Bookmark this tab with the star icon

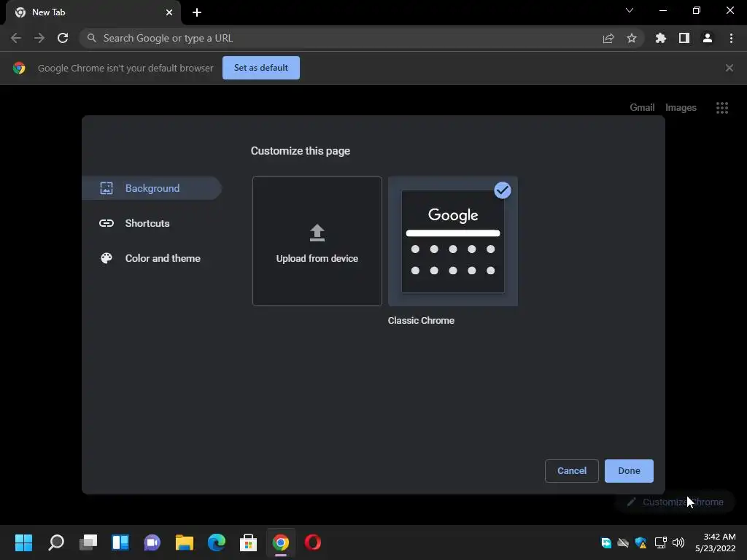click(632, 38)
